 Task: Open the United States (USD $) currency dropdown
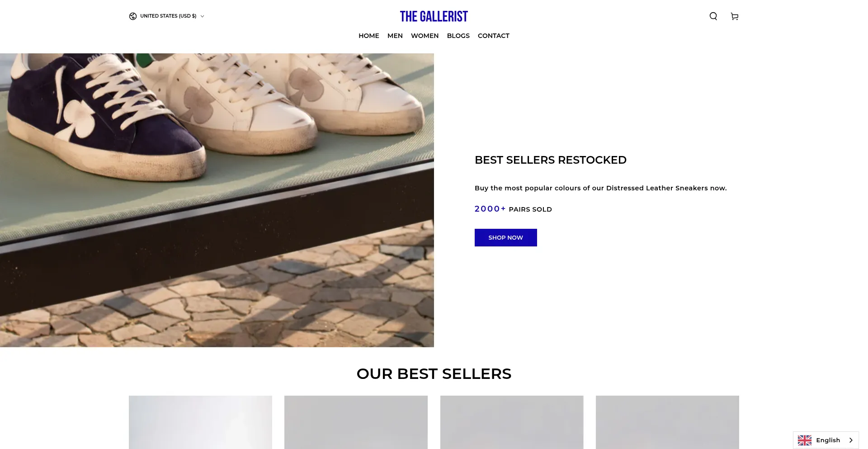click(x=167, y=16)
